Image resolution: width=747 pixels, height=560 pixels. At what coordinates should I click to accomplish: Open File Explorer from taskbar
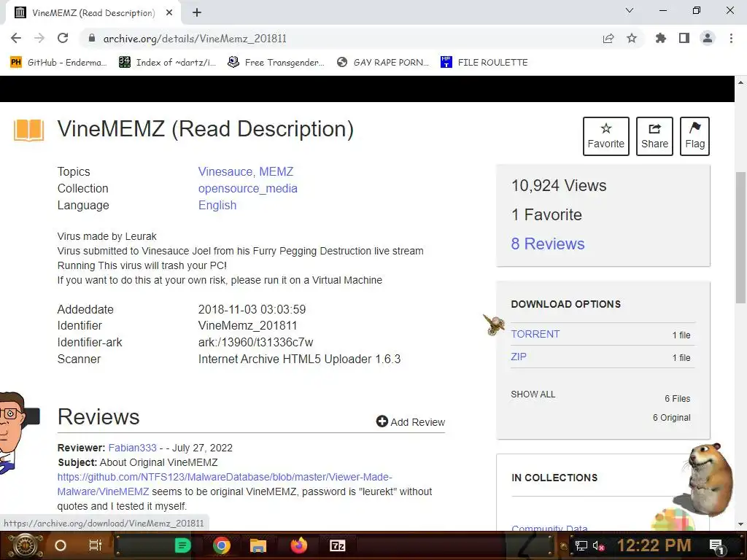pyautogui.click(x=258, y=545)
